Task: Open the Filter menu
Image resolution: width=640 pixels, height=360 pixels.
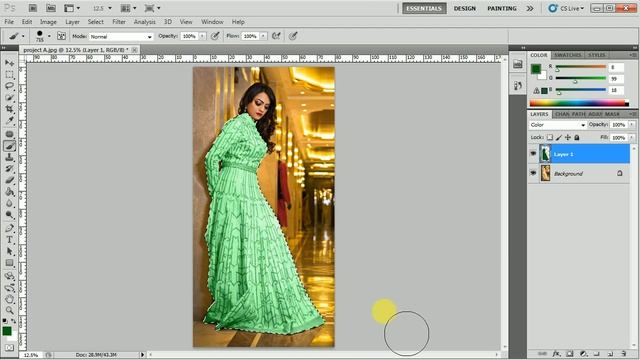Action: point(119,22)
